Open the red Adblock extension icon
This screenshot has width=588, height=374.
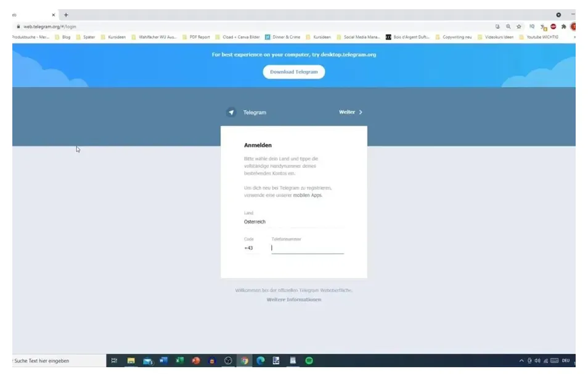553,27
